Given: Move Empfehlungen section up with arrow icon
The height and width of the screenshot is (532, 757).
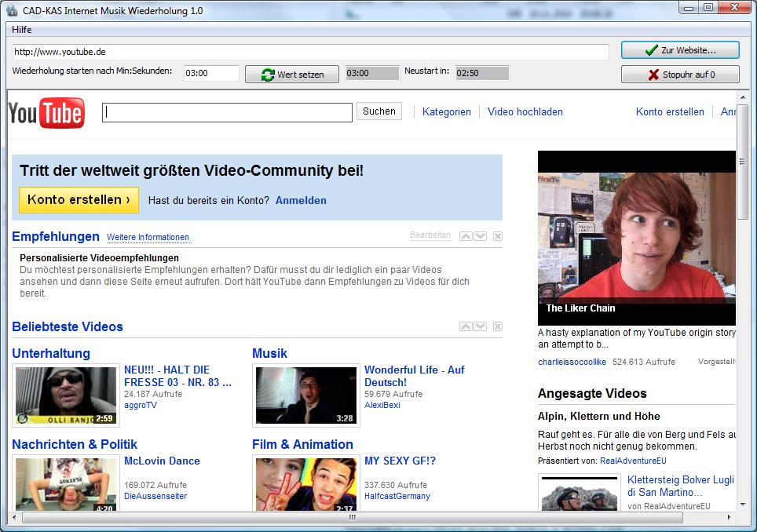Looking at the screenshot, I should (x=466, y=236).
